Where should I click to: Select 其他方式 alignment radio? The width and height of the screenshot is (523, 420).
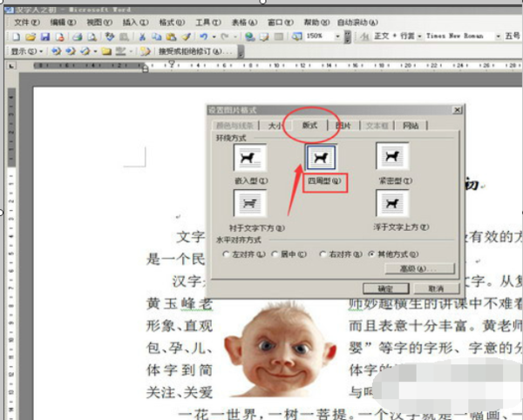(371, 254)
